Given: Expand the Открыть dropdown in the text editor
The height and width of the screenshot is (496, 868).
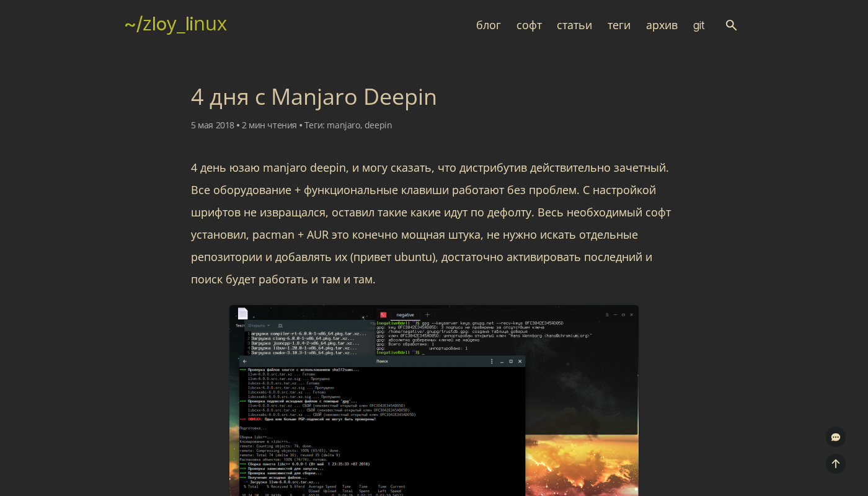Looking at the screenshot, I should [x=259, y=325].
